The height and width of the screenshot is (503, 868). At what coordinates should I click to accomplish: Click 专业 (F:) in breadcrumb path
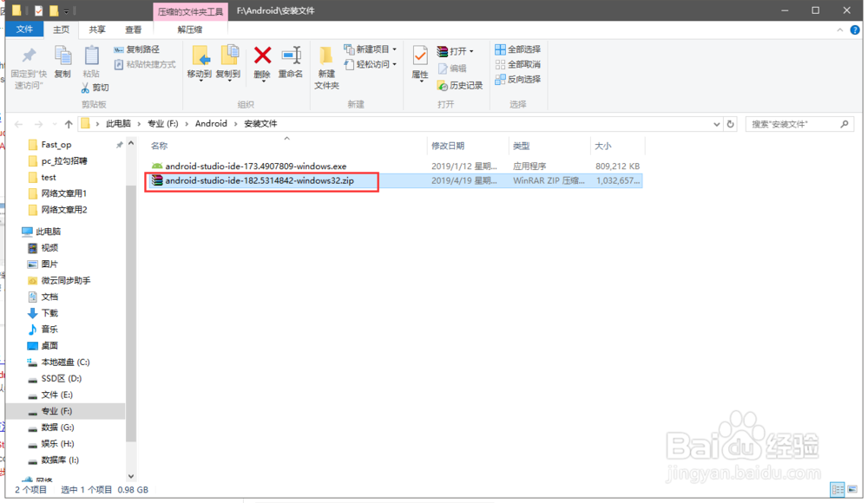coord(163,124)
